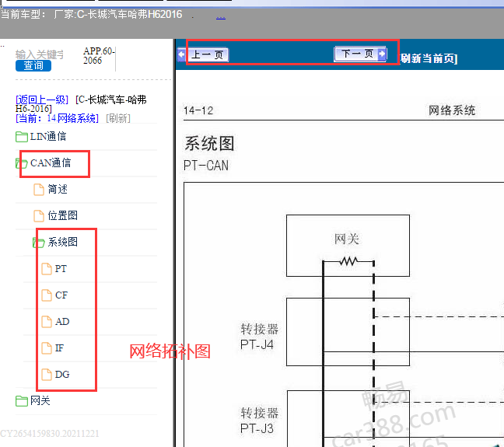Click the small blue link after the vehicle model
The image size is (504, 447).
click(221, 16)
